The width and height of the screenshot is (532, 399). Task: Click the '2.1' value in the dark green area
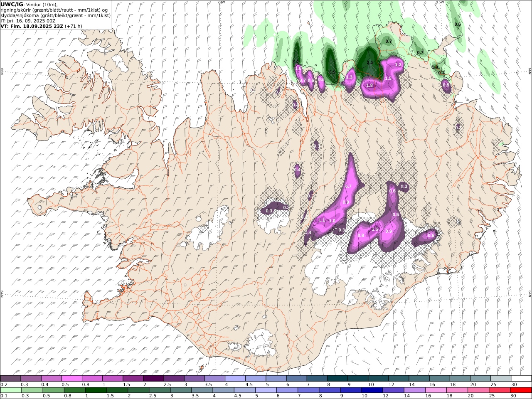[x=370, y=62]
